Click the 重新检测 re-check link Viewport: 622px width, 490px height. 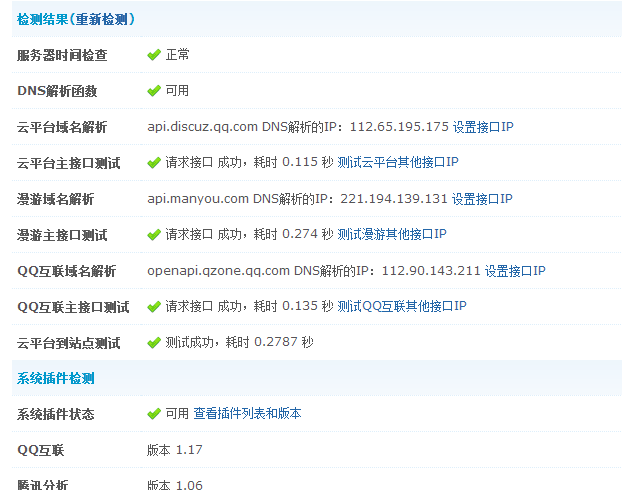coord(102,19)
